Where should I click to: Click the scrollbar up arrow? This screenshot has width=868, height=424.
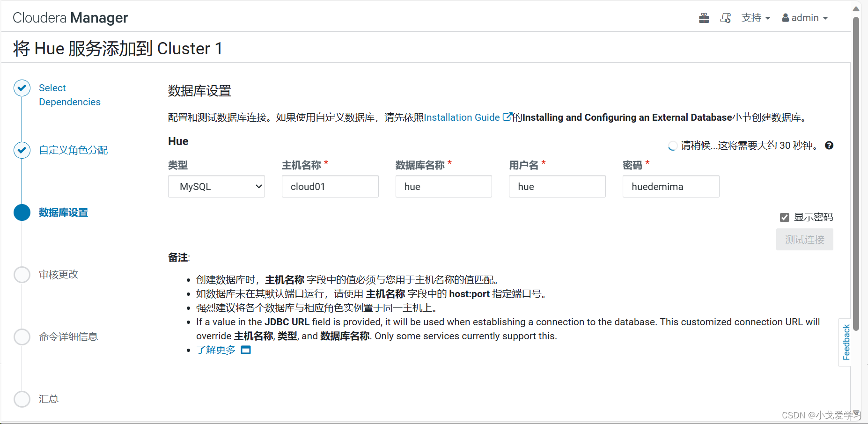tap(856, 8)
